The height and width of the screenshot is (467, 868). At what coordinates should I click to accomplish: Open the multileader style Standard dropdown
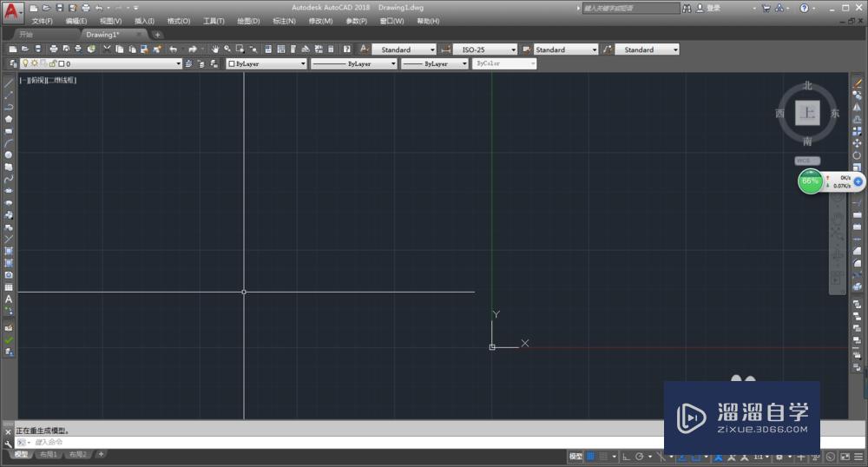point(648,49)
